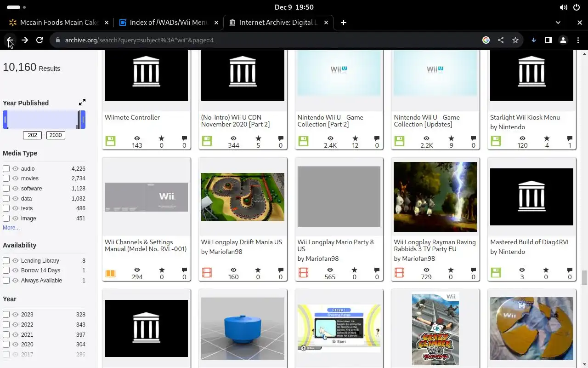Check the Borrow 14 Days checkbox

6,270
